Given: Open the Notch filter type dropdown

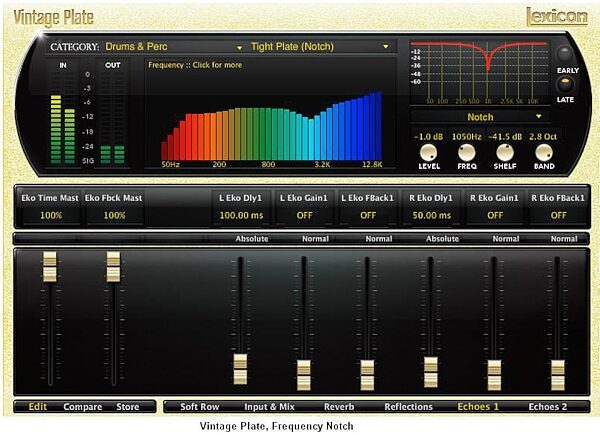Looking at the screenshot, I should point(481,117).
